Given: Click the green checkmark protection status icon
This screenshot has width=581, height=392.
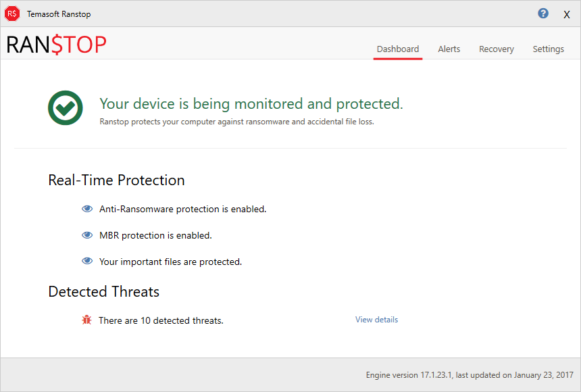Looking at the screenshot, I should point(66,107).
